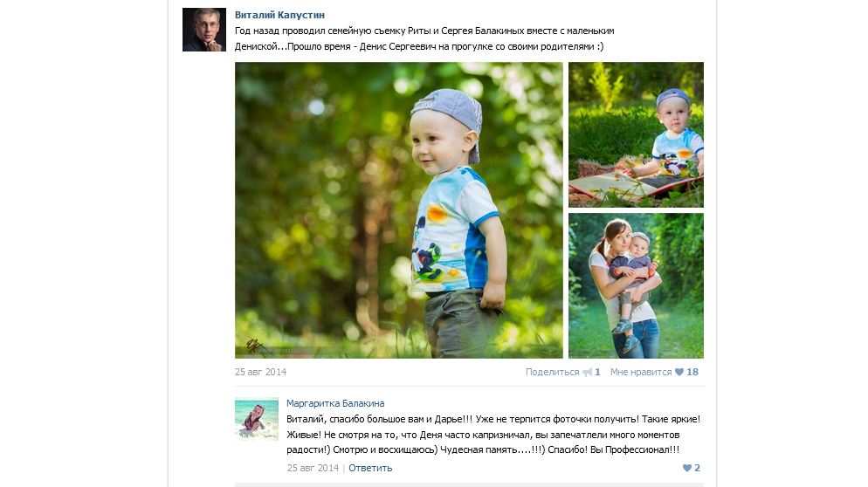The width and height of the screenshot is (868, 487).
Task: Click the megaphone share icon
Action: pos(588,373)
